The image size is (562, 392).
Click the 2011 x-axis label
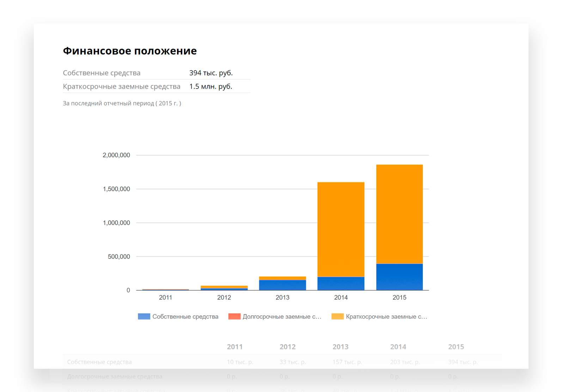165,298
